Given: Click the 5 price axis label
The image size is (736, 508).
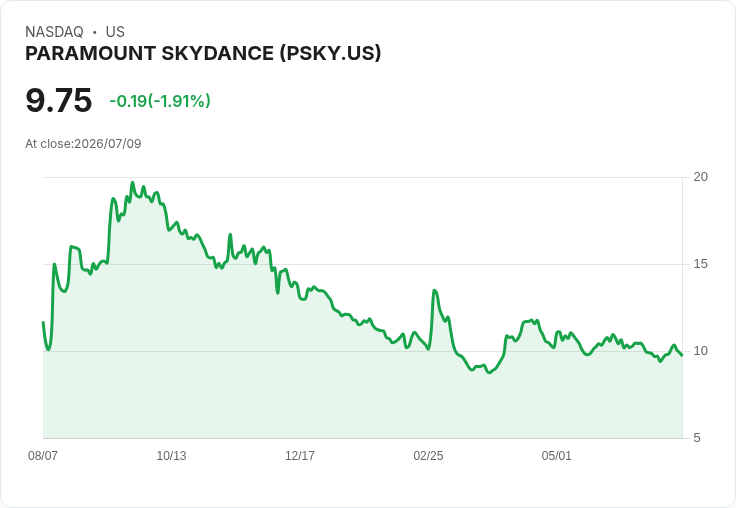Looking at the screenshot, I should pos(697,438).
